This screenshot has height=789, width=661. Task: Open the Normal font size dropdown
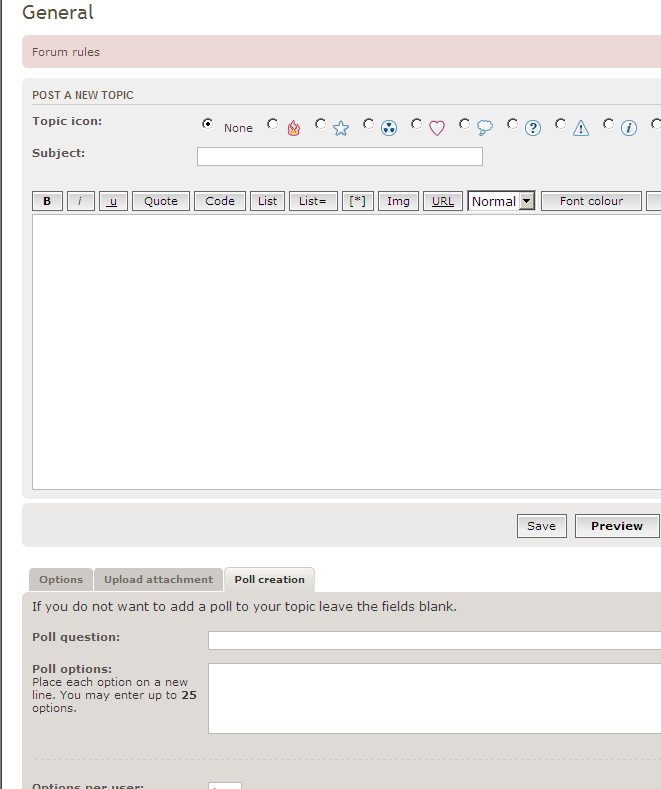tap(502, 201)
